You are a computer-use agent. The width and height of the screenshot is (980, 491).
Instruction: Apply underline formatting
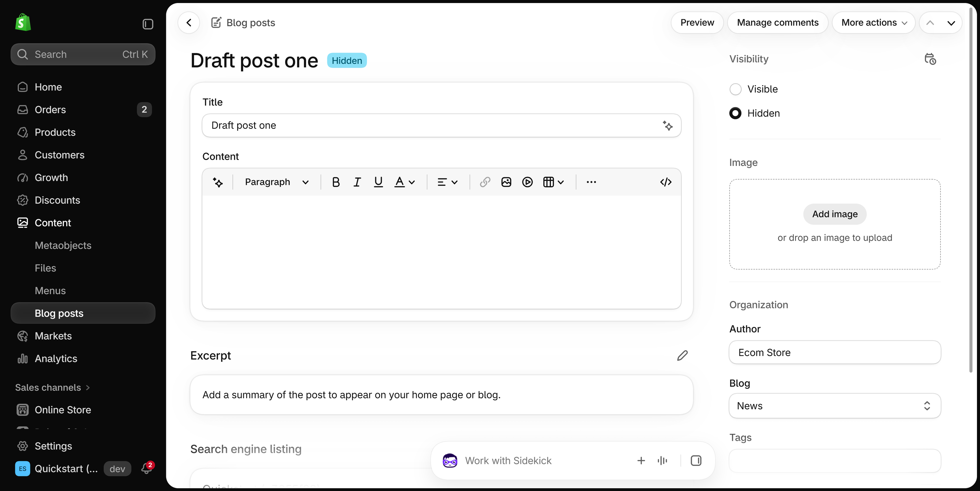(x=378, y=182)
